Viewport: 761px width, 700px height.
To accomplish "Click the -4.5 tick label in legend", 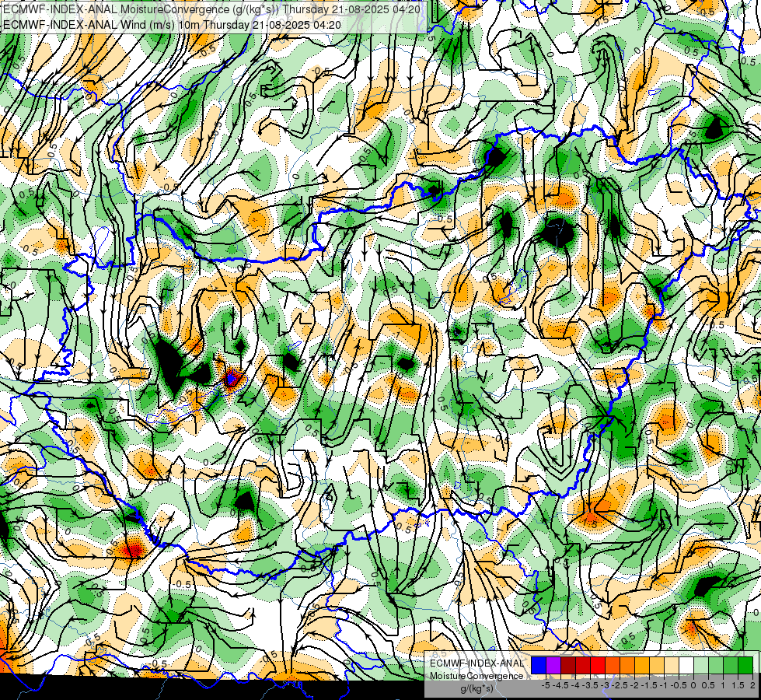I will (x=560, y=685).
